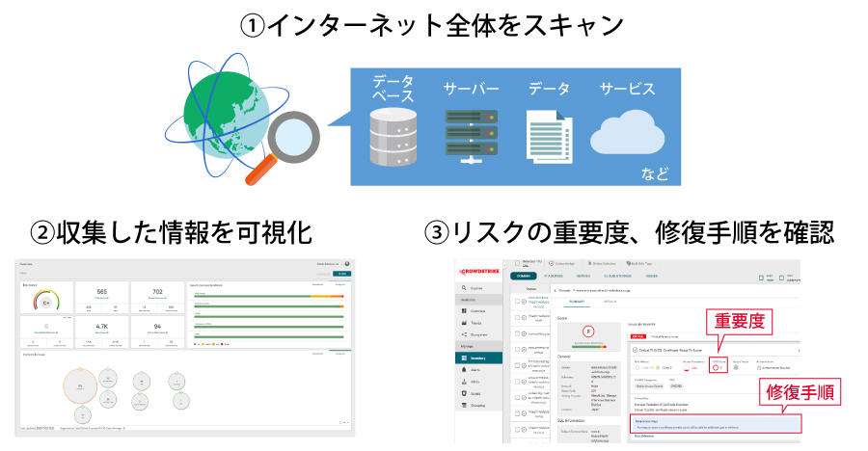868x451 pixels.
Task: Check the first domain row checkbox
Action: (x=516, y=301)
